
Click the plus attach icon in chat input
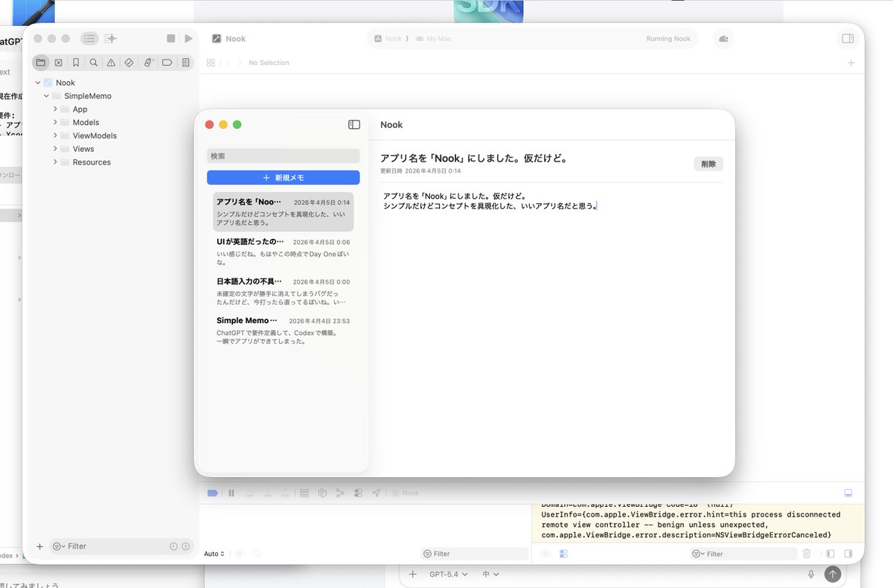coord(413,575)
